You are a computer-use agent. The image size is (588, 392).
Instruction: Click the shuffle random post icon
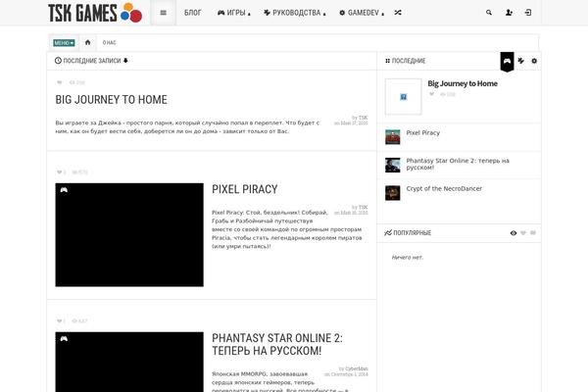pos(398,13)
